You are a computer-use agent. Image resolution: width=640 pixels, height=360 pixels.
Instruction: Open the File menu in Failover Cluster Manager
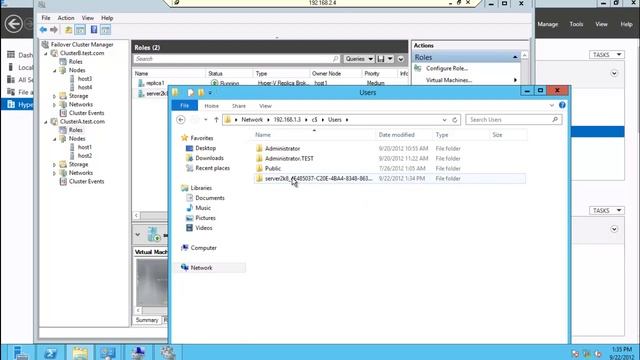[46, 18]
